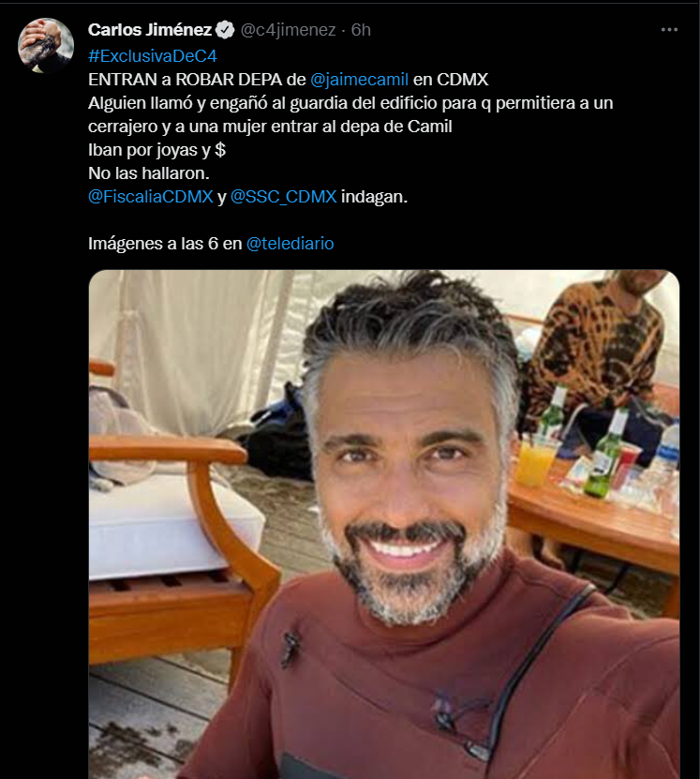Visit the @jaimecamil mention
Viewport: 700px width, 779px height.
(x=359, y=80)
